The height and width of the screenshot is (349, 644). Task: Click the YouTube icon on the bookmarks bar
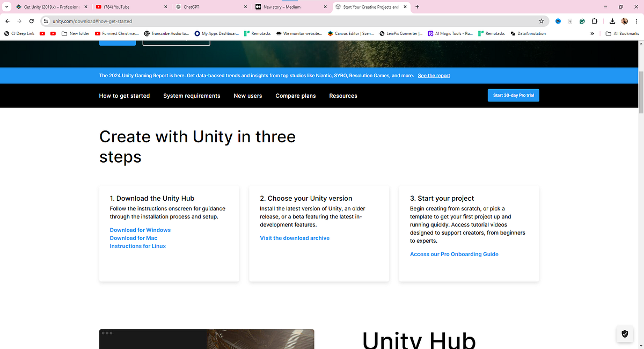tap(42, 33)
